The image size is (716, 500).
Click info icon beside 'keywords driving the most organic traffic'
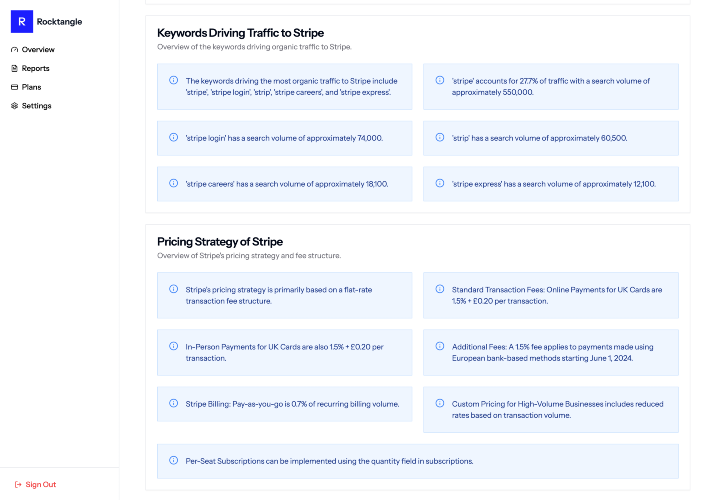[x=174, y=80]
